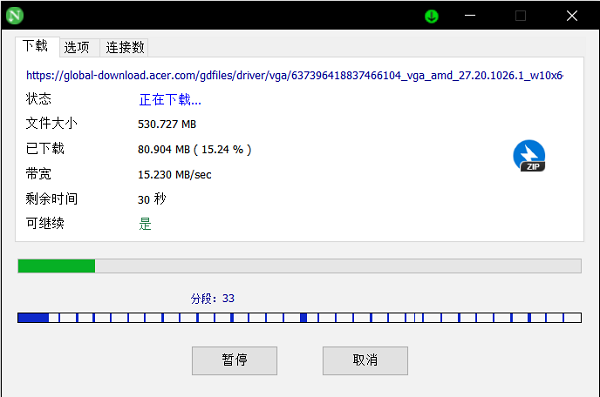Open the 连接数 tab

(125, 47)
